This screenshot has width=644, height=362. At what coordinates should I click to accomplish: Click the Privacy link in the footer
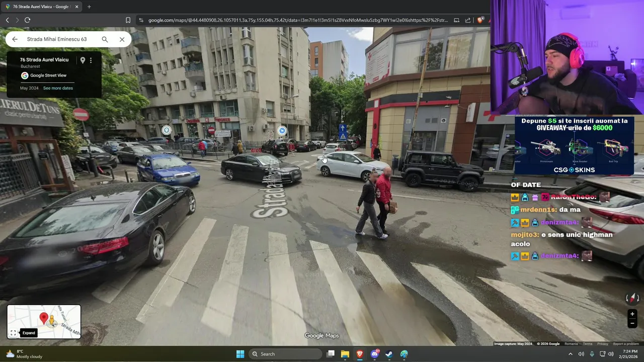click(x=603, y=344)
